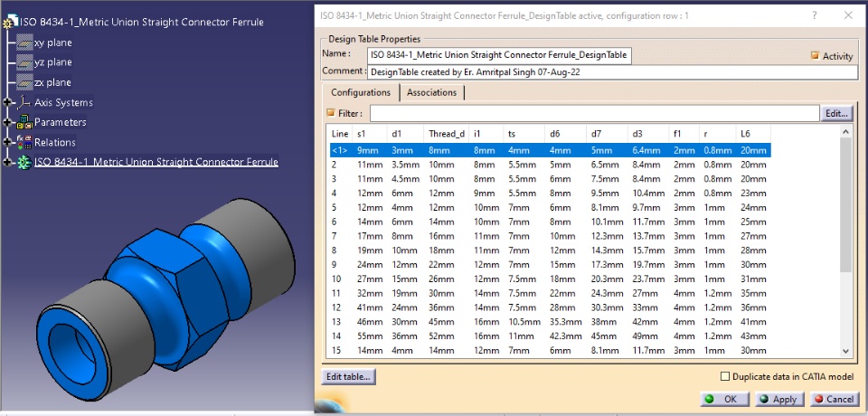Click the Thread_d column header
Screen dimensions: 868x416
446,134
